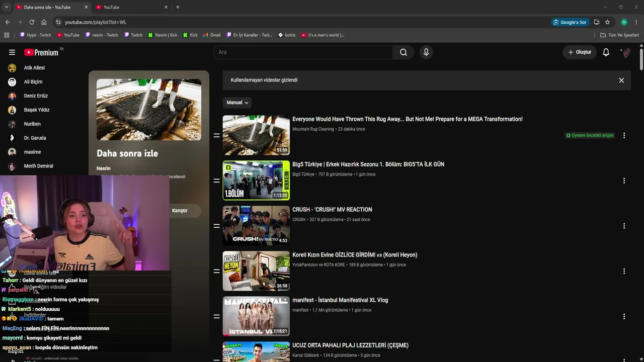Open options for Koreli Kızın Evine video
Viewport: 644px width, 362px height.
[x=624, y=271]
